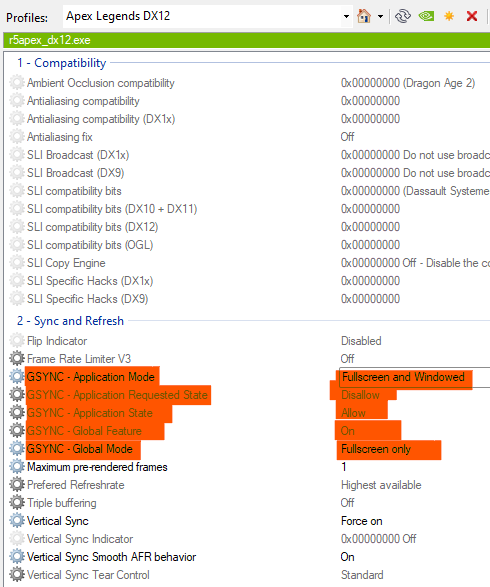Select the Disallow value for Application Requested State
This screenshot has height=587, width=490.
click(360, 395)
